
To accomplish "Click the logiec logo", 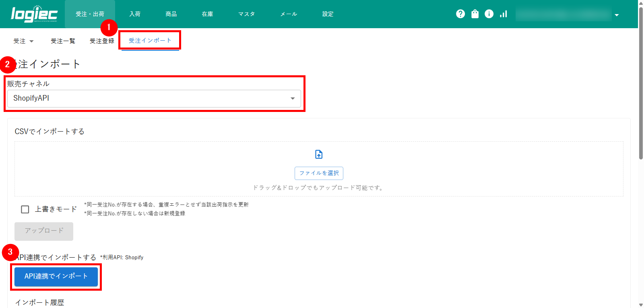I will tap(34, 14).
